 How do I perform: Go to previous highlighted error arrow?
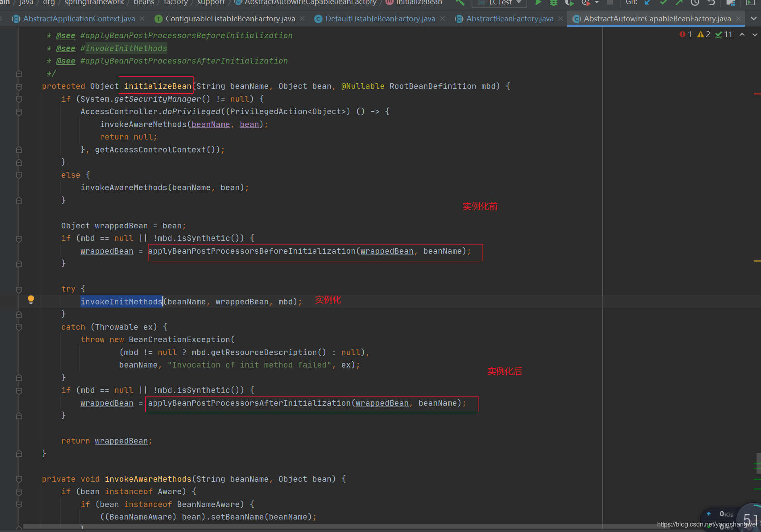(x=742, y=35)
